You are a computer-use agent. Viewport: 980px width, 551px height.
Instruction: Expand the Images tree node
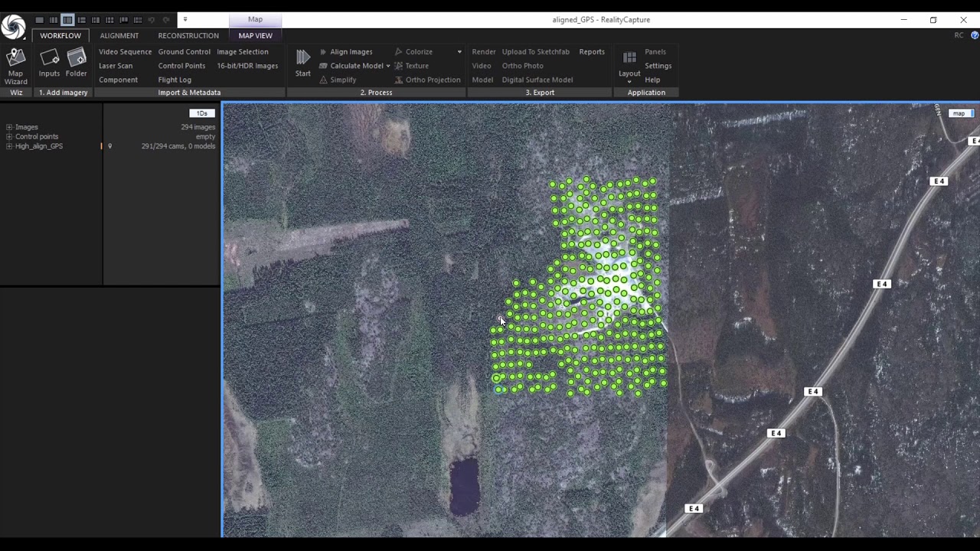(x=9, y=127)
